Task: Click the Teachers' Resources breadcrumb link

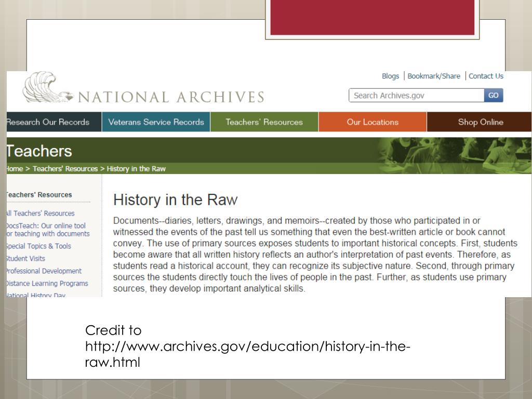Action: tap(65, 169)
